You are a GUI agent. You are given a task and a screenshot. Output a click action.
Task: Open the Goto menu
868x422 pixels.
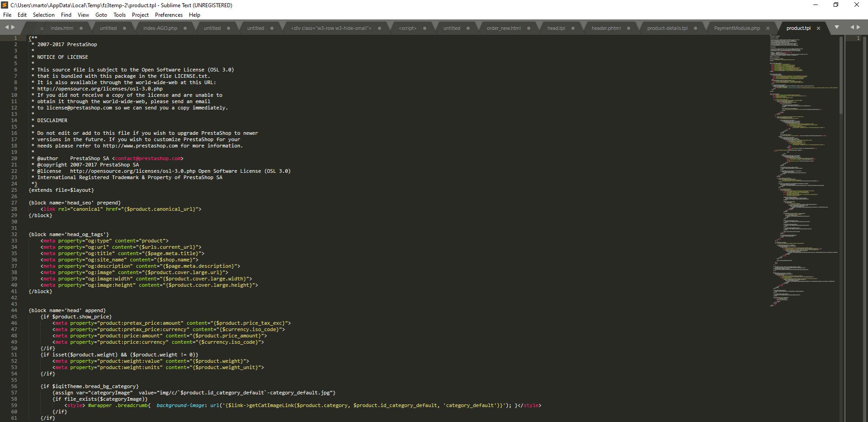tap(101, 15)
